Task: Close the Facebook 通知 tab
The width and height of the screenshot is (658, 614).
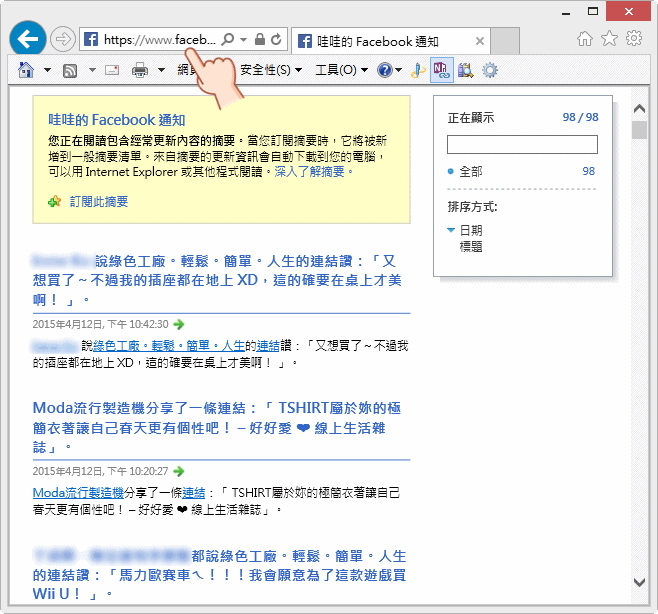Action: [x=480, y=41]
